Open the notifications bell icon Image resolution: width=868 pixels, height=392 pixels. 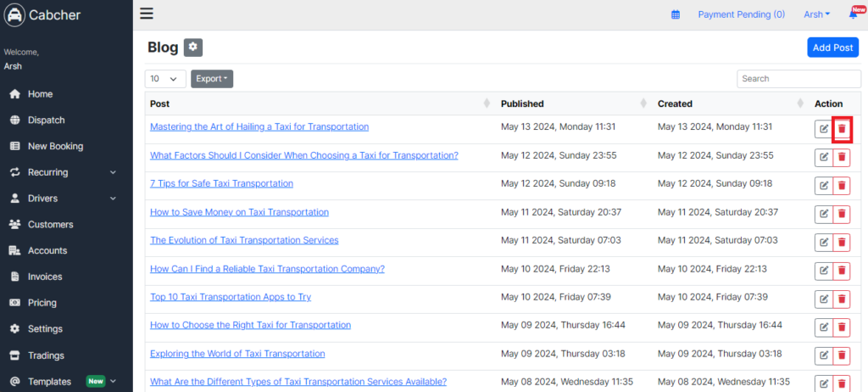pyautogui.click(x=853, y=15)
